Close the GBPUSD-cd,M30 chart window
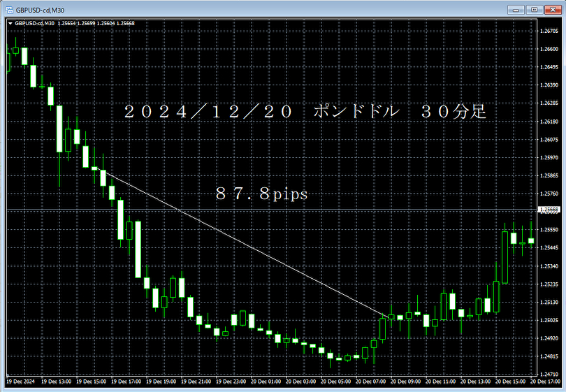Viewport: 566px width, 392px height. (553, 10)
